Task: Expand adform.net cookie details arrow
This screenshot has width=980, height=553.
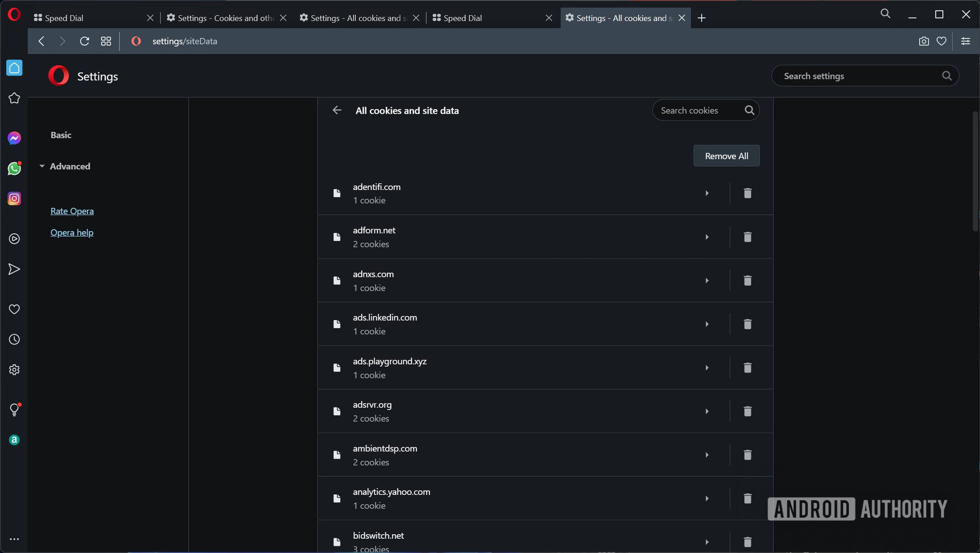Action: click(707, 237)
